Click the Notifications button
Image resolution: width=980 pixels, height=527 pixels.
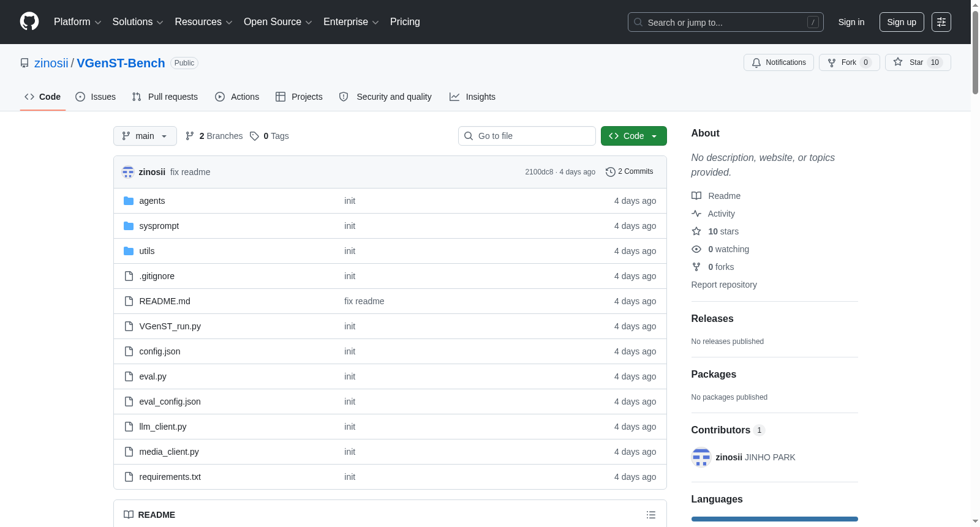pos(778,62)
